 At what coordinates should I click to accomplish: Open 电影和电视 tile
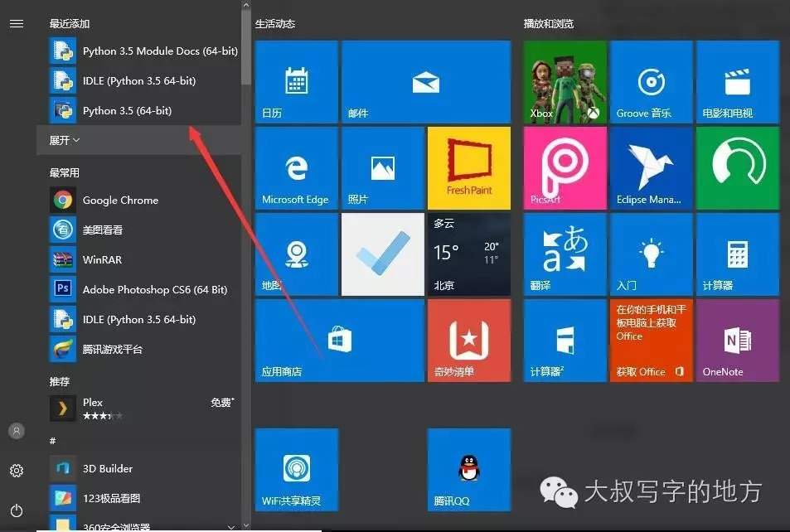pyautogui.click(x=738, y=82)
